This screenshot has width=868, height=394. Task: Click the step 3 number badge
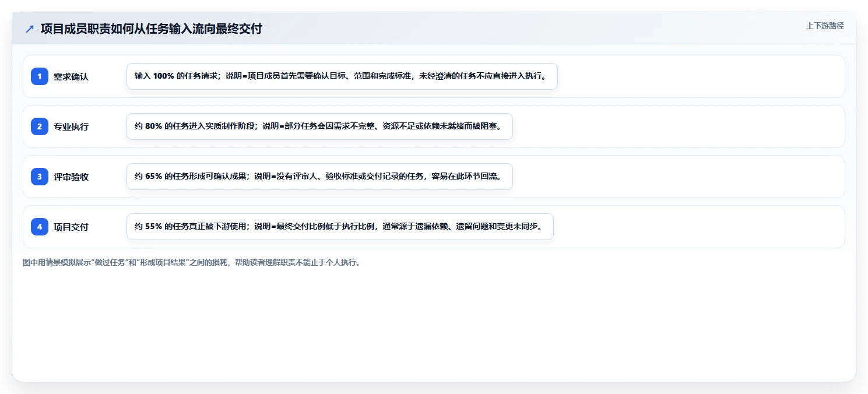(40, 177)
